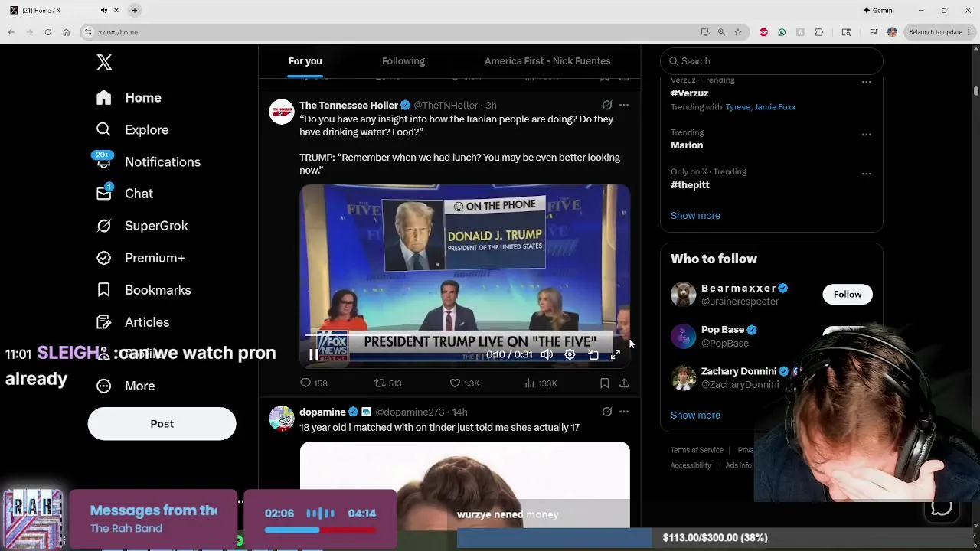The image size is (980, 551).
Task: Open The Tennessee Holler profile avatar
Action: [x=281, y=112]
